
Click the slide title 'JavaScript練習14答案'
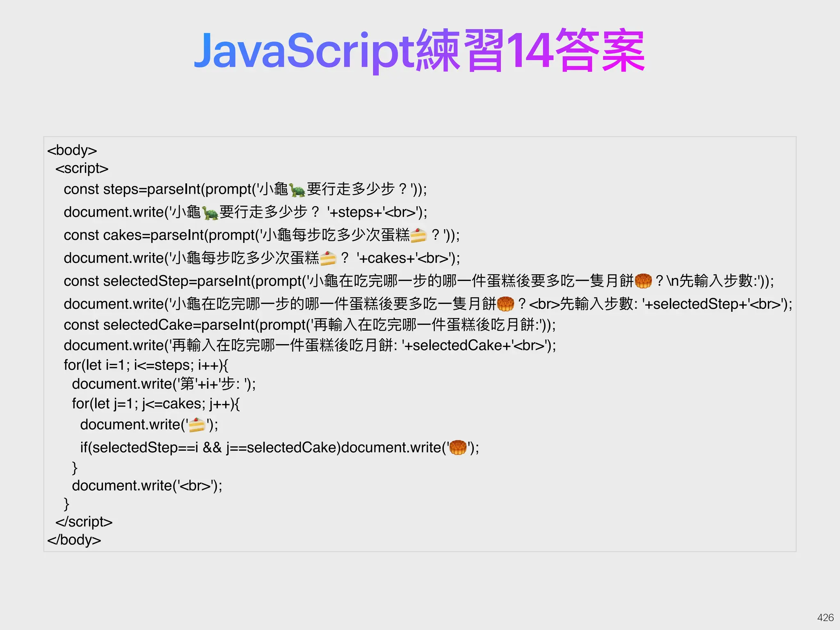click(x=419, y=51)
